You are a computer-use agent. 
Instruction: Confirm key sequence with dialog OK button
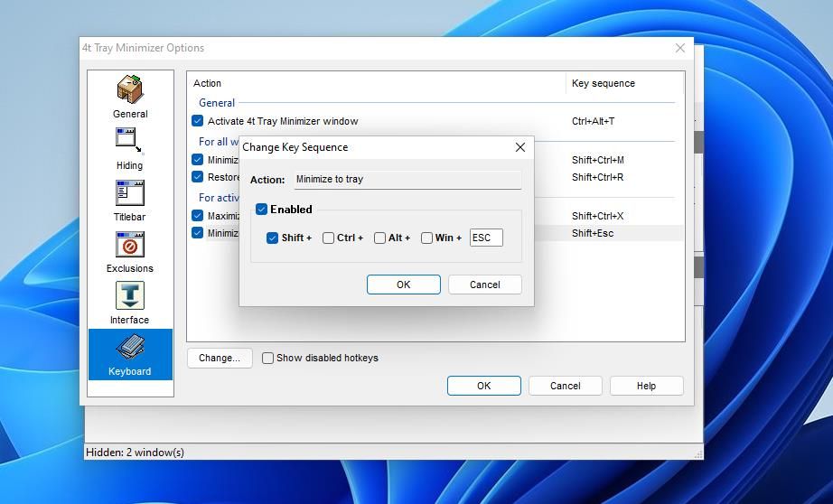tap(403, 285)
